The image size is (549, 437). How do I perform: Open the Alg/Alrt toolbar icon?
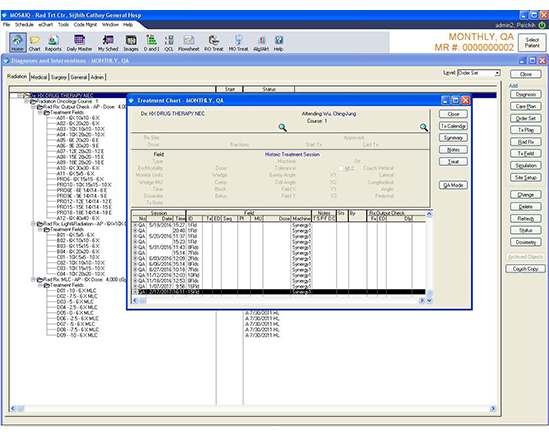coord(261,43)
